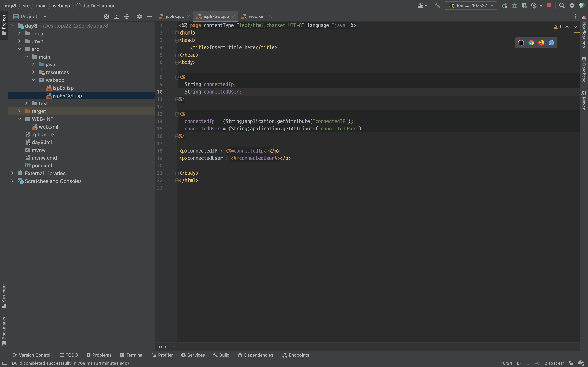The width and height of the screenshot is (588, 367).
Task: Stop the running Tomcat server
Action: coord(549,6)
